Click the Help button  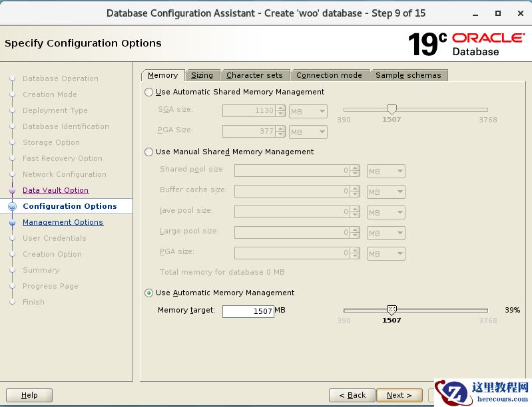pos(29,395)
